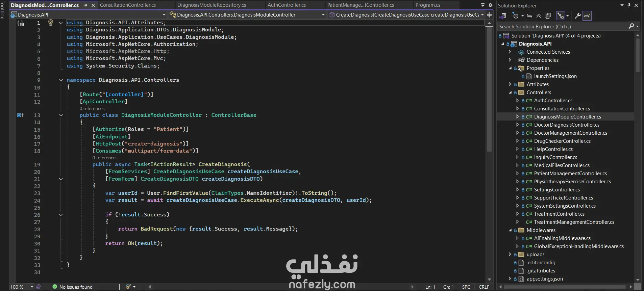
Task: Click the JSON icon of launchSettings.json
Action: [529, 76]
